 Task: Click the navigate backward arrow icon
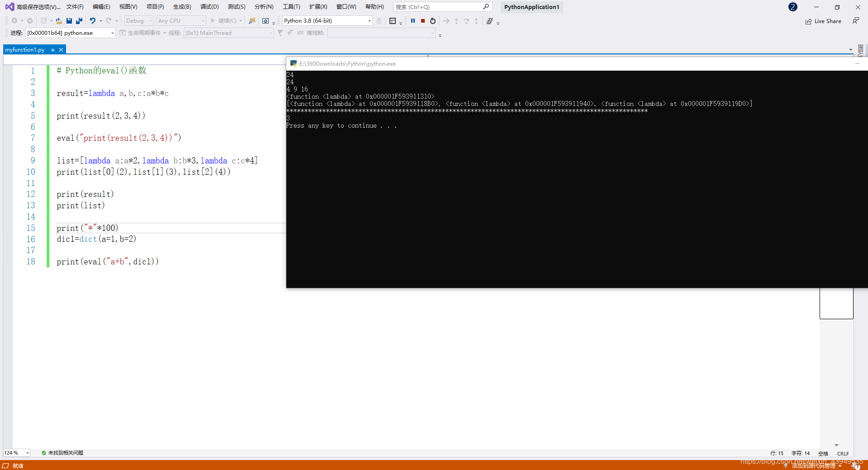coord(14,21)
